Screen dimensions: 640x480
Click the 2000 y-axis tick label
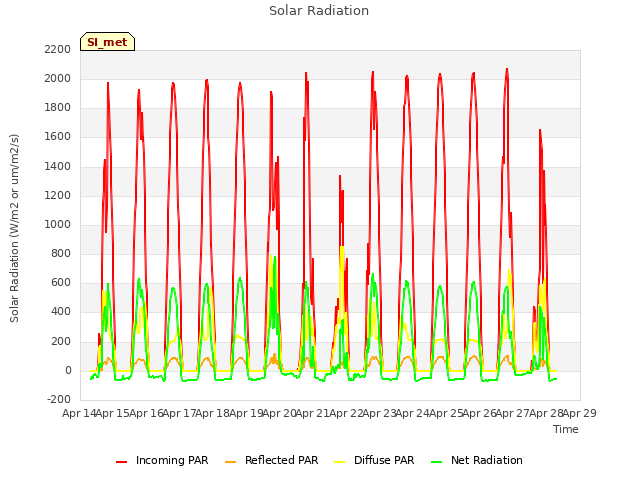pyautogui.click(x=58, y=78)
